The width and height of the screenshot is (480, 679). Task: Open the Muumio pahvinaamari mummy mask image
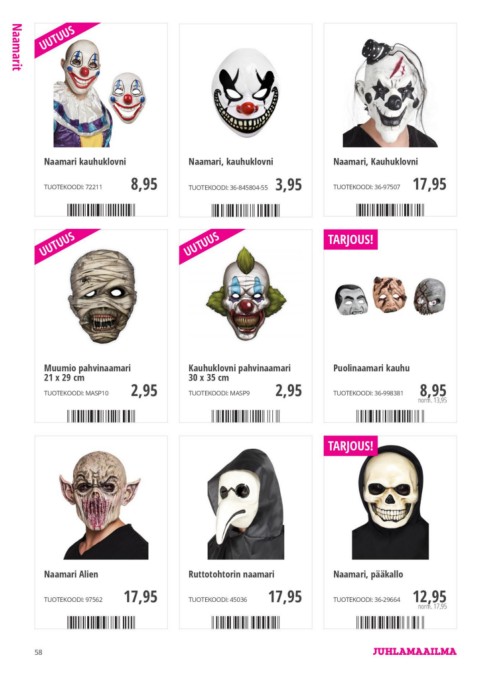[x=102, y=296]
